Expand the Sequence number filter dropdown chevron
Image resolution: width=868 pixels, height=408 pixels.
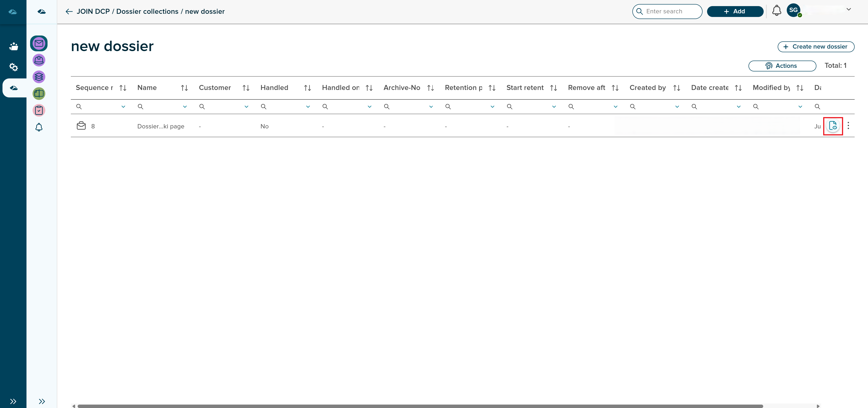tap(123, 107)
